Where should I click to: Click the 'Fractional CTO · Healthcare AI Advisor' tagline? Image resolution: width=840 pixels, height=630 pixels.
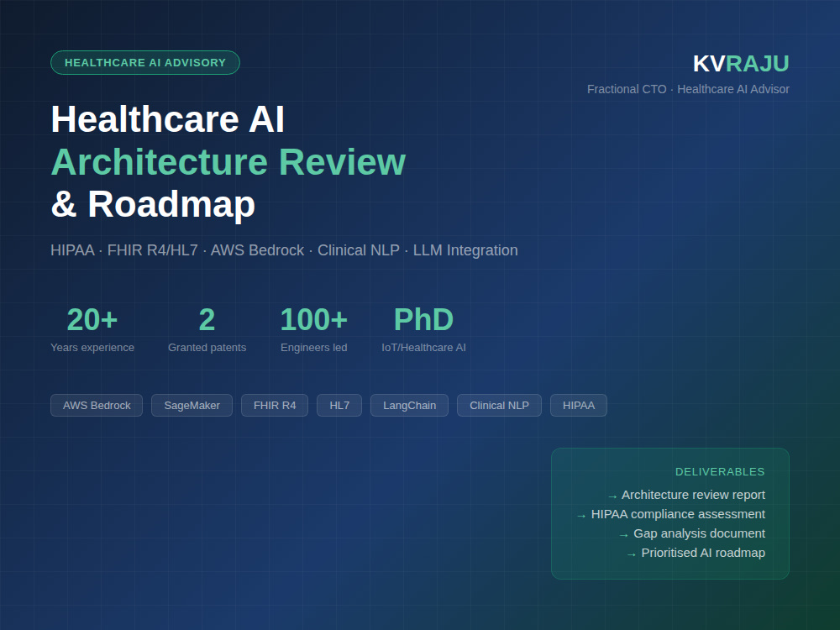688,90
